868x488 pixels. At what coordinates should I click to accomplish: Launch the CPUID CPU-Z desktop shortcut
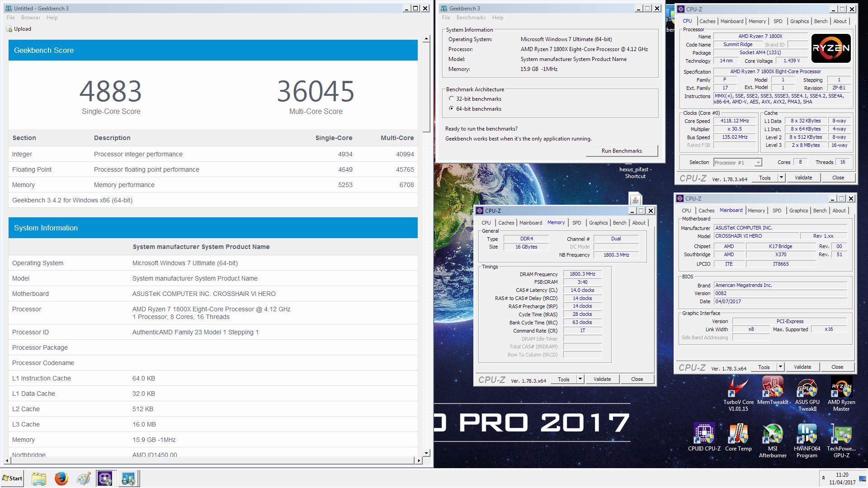click(704, 437)
